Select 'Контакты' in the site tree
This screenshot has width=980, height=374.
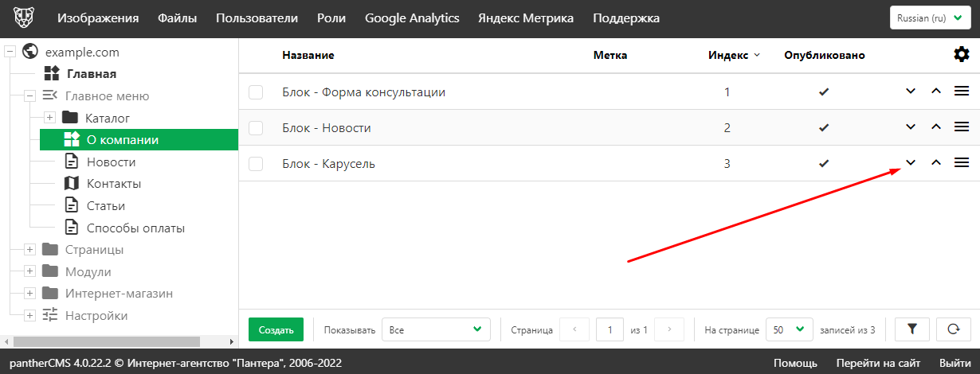114,184
